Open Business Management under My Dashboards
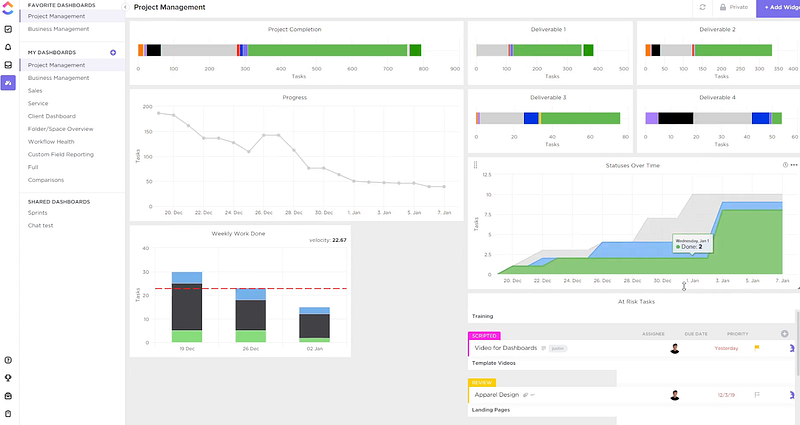 coord(59,78)
